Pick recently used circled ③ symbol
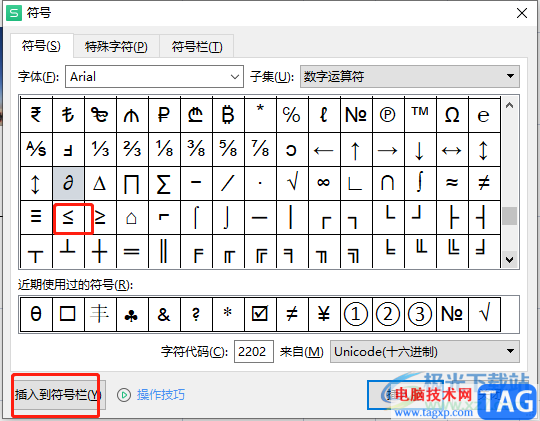The image size is (540, 421). tap(420, 314)
